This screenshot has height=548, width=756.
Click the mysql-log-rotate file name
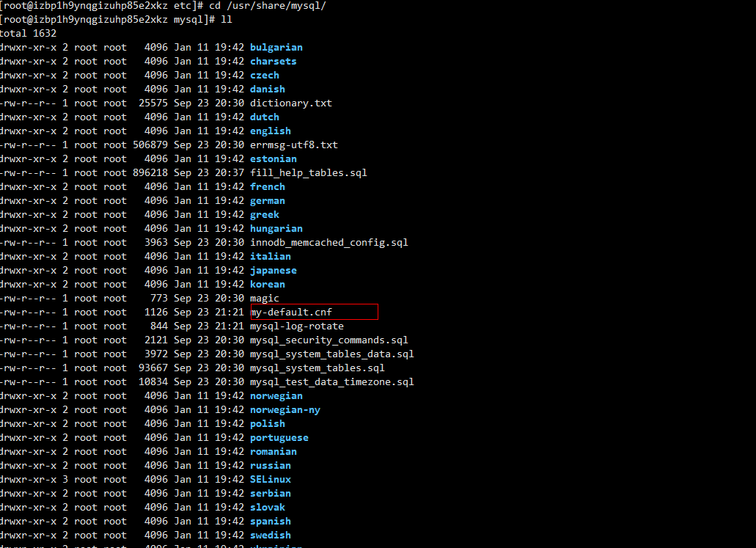click(x=297, y=326)
